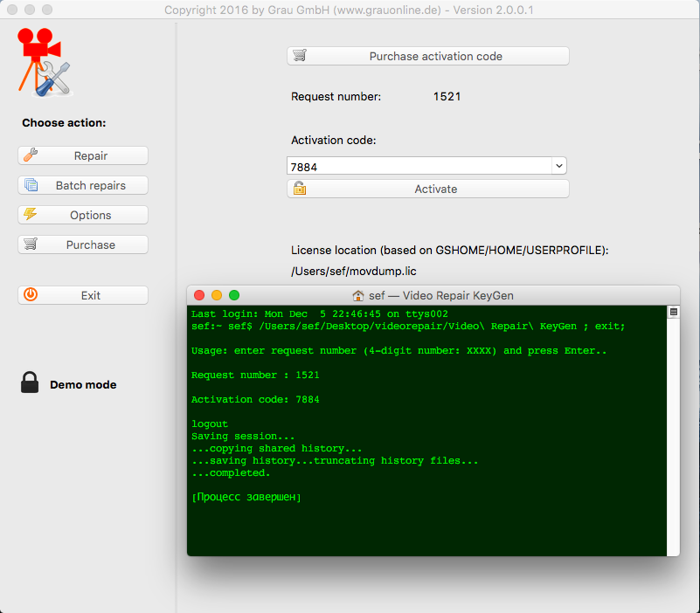Click the lightning bolt Options icon

click(31, 215)
